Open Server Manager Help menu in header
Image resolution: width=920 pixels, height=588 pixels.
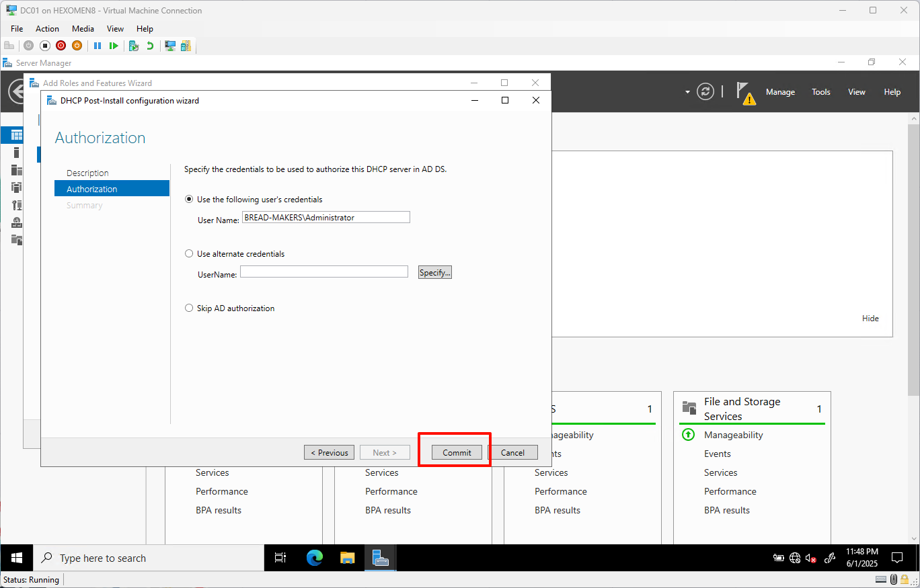point(892,92)
